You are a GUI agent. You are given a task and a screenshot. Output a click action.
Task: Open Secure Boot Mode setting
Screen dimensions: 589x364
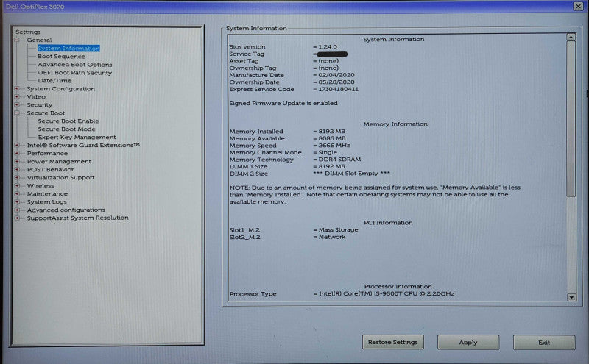tap(66, 129)
